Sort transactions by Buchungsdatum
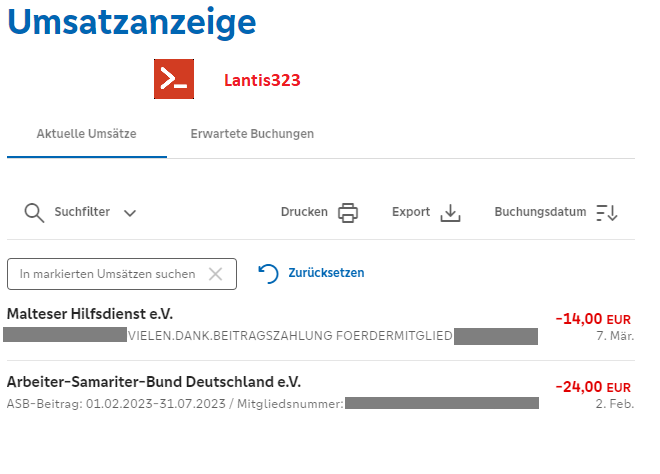Viewport: 660px width, 474px height. 540,212
